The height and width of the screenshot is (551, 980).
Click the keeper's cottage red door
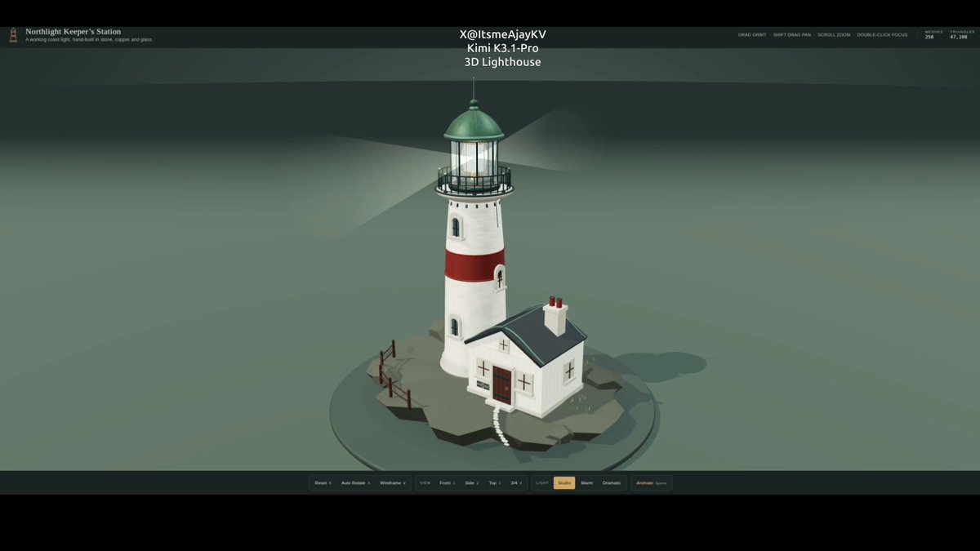click(501, 384)
